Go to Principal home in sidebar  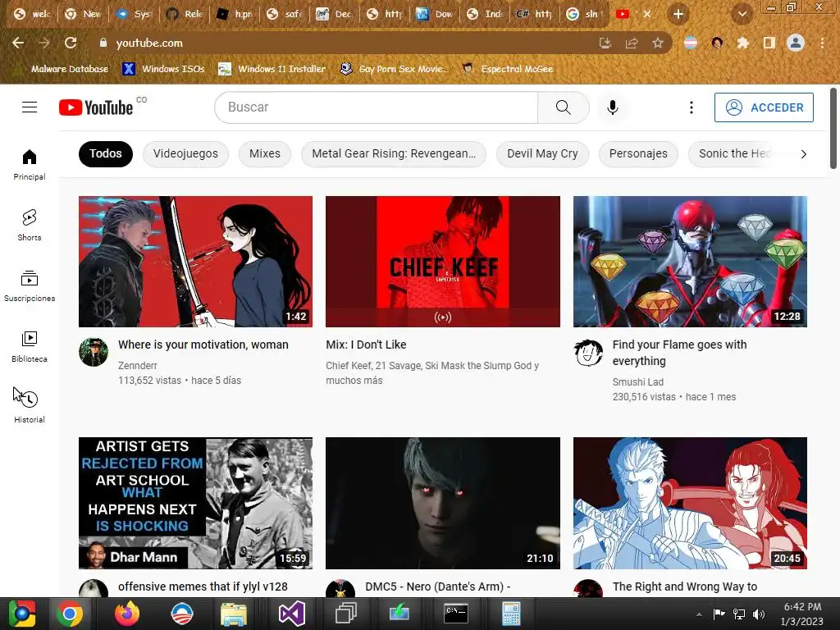pyautogui.click(x=30, y=164)
